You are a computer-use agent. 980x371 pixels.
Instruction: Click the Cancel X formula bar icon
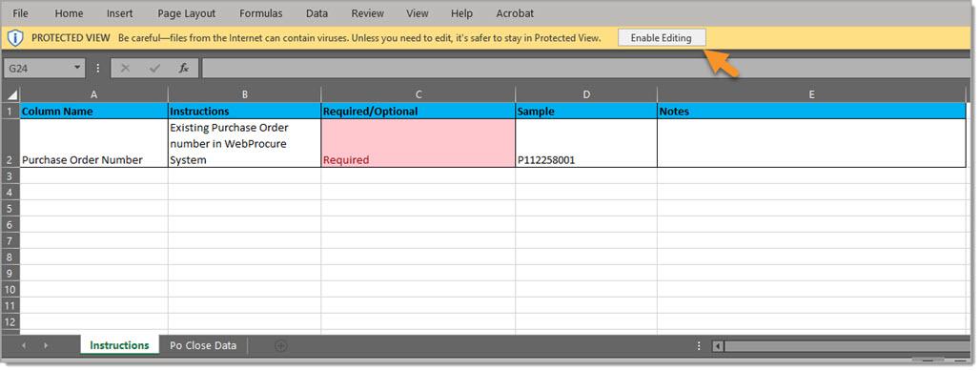125,69
